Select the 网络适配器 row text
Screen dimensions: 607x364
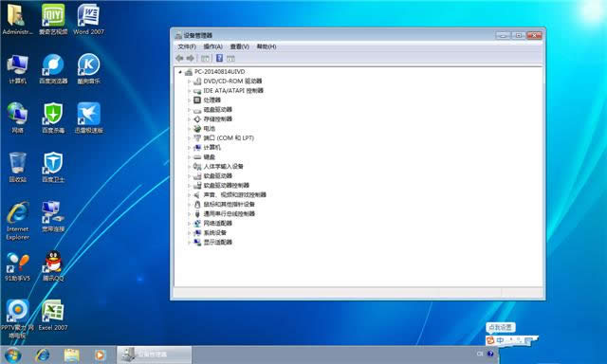(218, 224)
